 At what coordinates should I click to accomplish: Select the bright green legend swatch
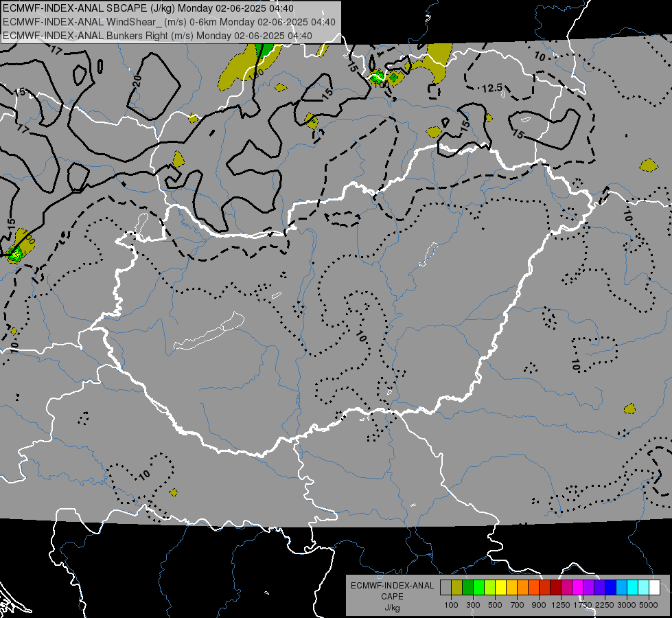point(478,588)
